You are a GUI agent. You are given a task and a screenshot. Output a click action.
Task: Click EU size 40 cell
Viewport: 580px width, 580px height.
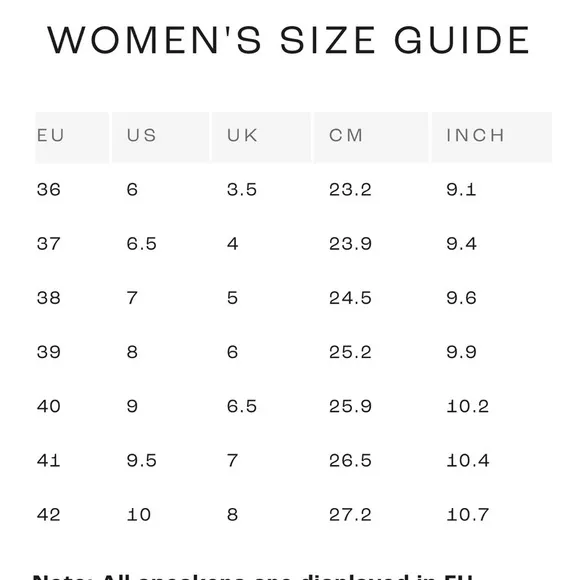[48, 406]
